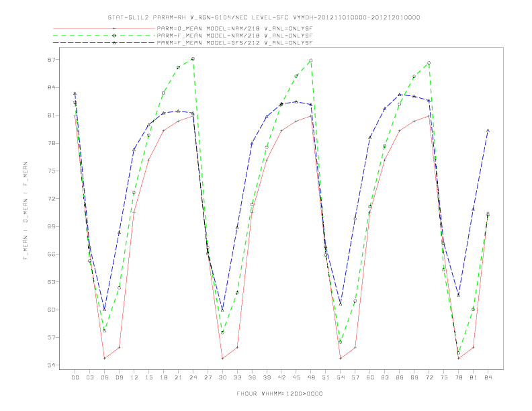The width and height of the screenshot is (532, 411).
Task: Click the blue triangle marker at hour 84
Action: [488, 130]
